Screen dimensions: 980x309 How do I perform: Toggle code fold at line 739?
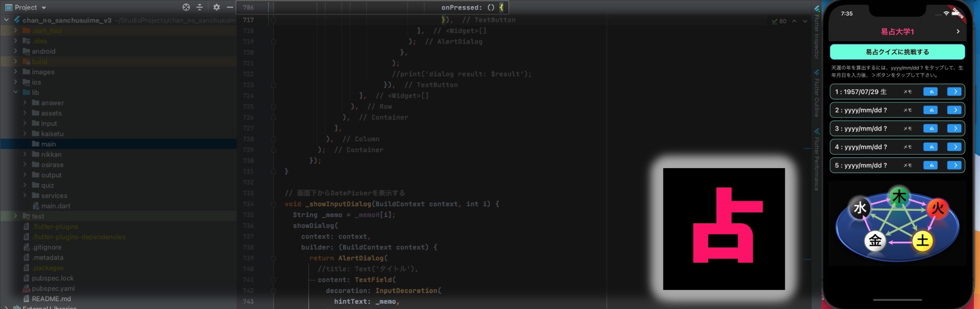coord(273,258)
